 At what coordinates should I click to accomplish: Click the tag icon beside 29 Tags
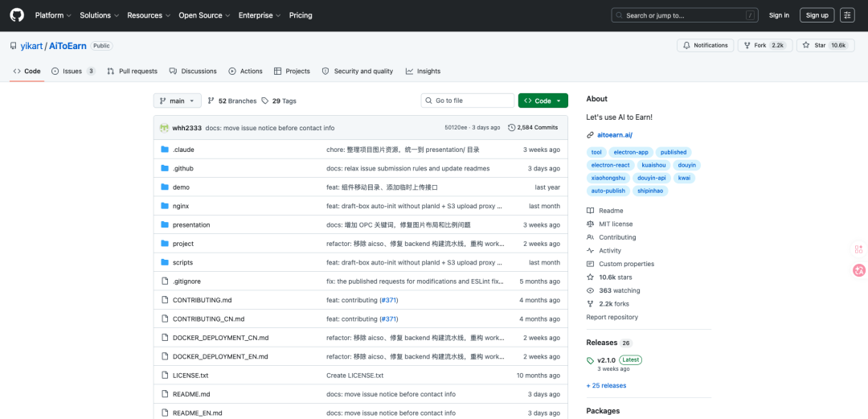(x=265, y=101)
